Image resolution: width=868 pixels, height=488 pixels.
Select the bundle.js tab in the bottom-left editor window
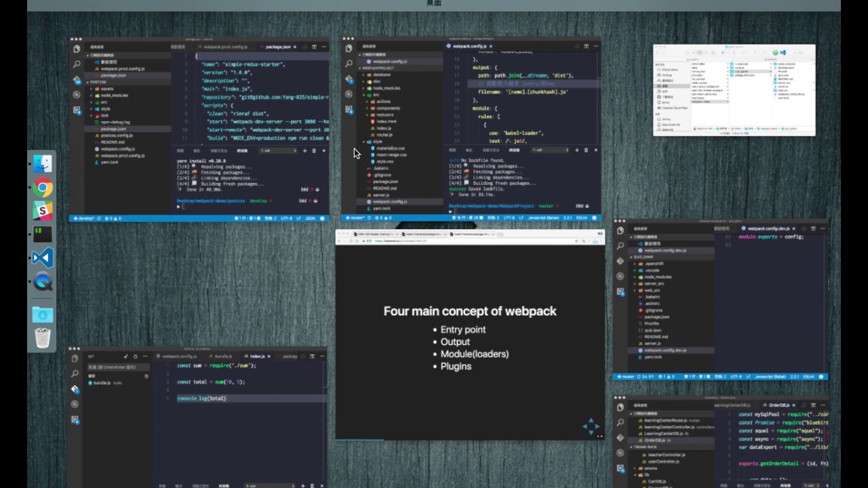[223, 357]
